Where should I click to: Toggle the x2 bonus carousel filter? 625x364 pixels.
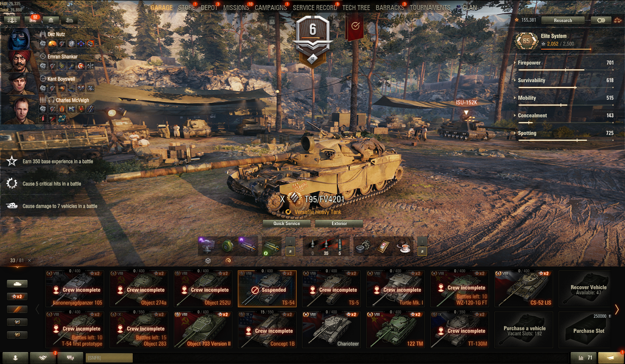pos(17,297)
